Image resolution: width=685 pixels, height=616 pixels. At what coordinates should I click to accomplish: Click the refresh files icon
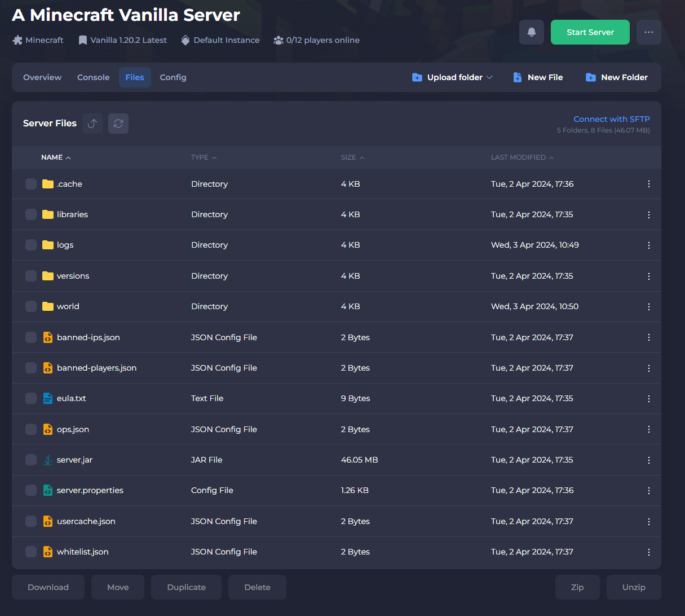click(118, 124)
